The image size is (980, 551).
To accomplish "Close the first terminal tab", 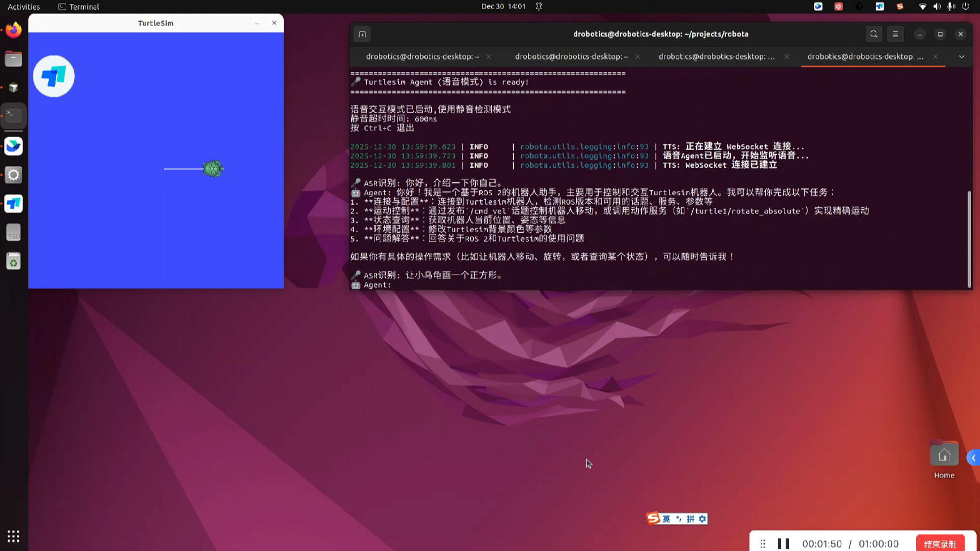I will 488,57.
